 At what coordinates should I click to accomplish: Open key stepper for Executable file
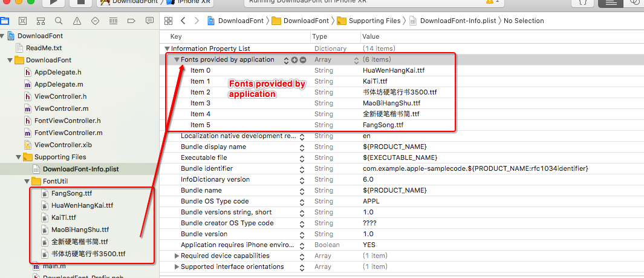pyautogui.click(x=302, y=158)
